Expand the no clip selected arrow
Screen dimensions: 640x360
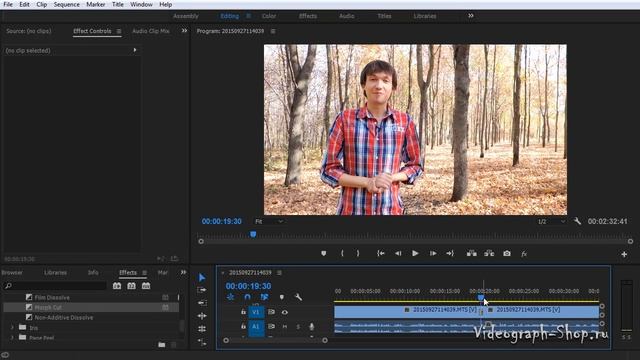tap(135, 50)
